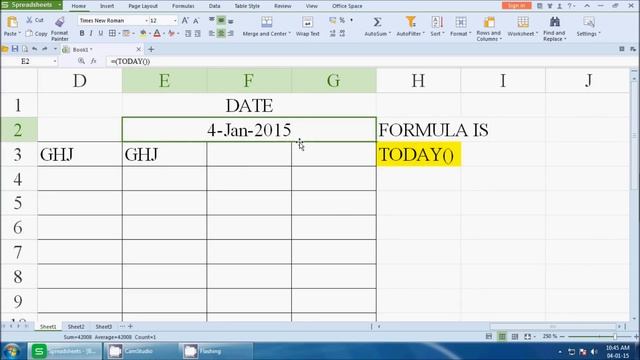Viewport: 640px width, 360px height.
Task: Click the Rows and Columns icon
Action: coord(489,22)
